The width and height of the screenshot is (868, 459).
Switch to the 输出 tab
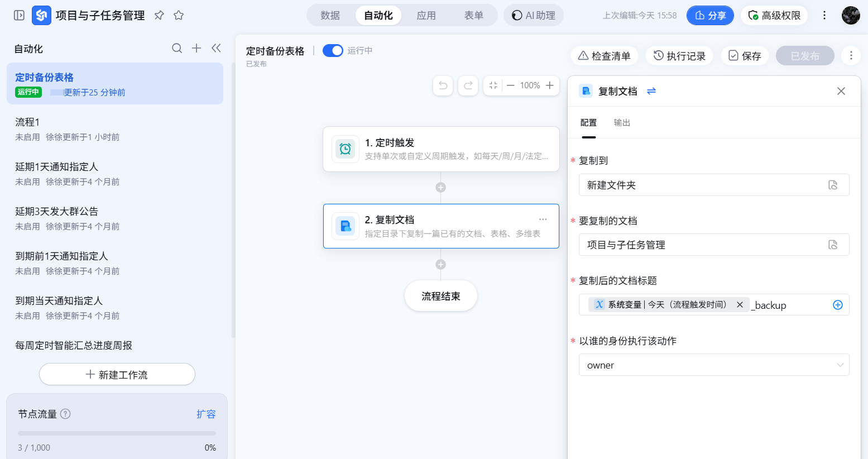[622, 123]
